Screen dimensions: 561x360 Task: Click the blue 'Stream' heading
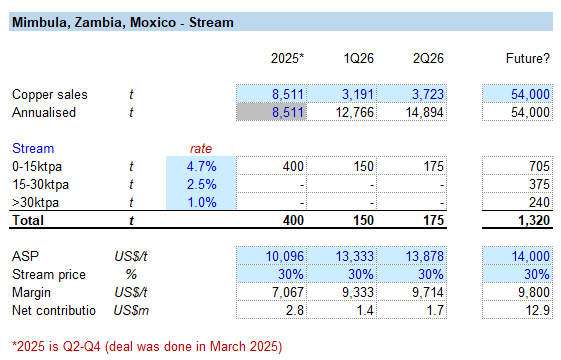click(x=33, y=148)
